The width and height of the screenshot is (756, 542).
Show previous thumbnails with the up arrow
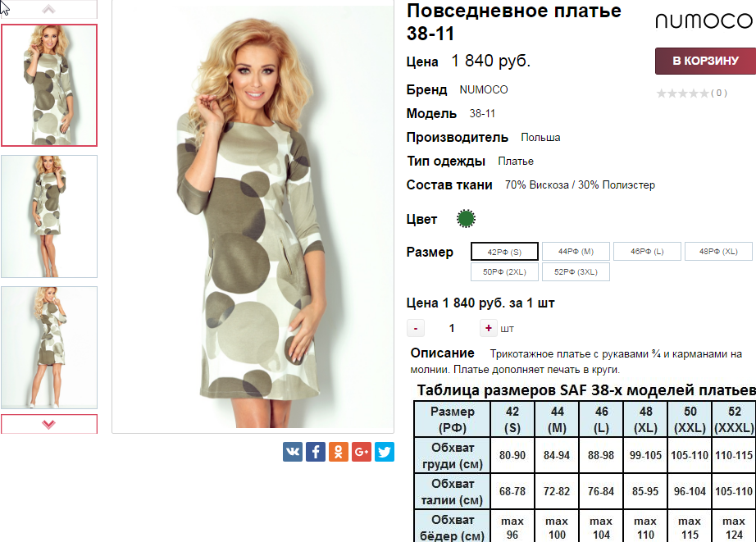(48, 9)
